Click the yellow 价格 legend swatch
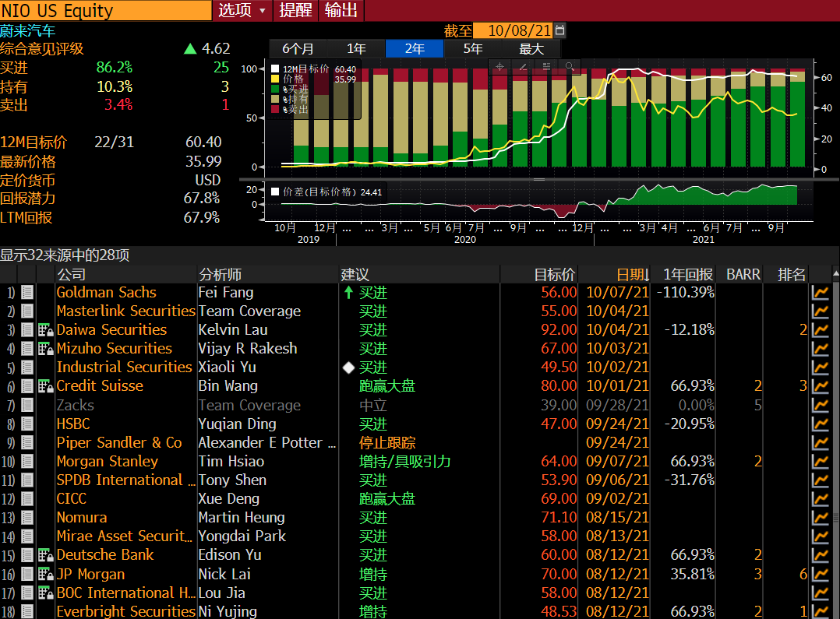This screenshot has height=619, width=840. point(275,79)
